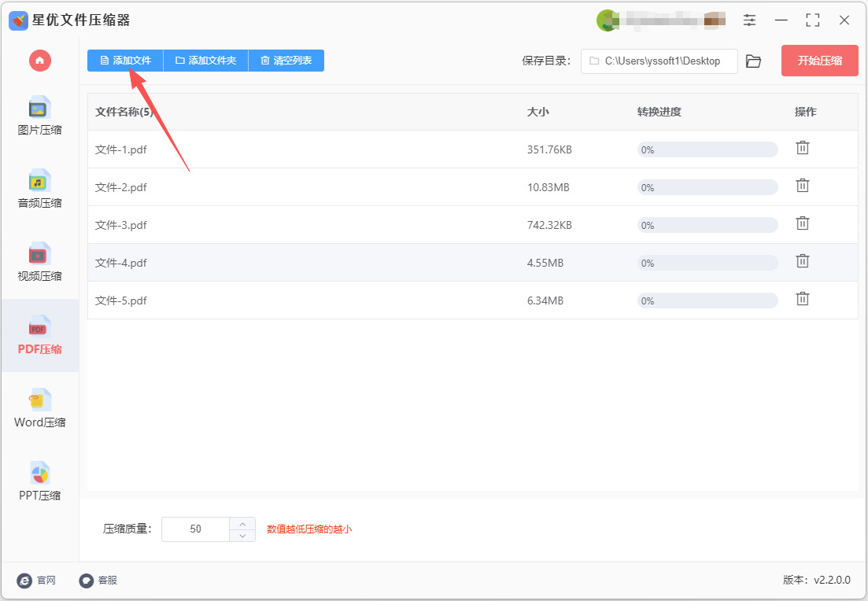The width and height of the screenshot is (868, 601).
Task: Click the 4.55MB size value
Action: coord(545,262)
